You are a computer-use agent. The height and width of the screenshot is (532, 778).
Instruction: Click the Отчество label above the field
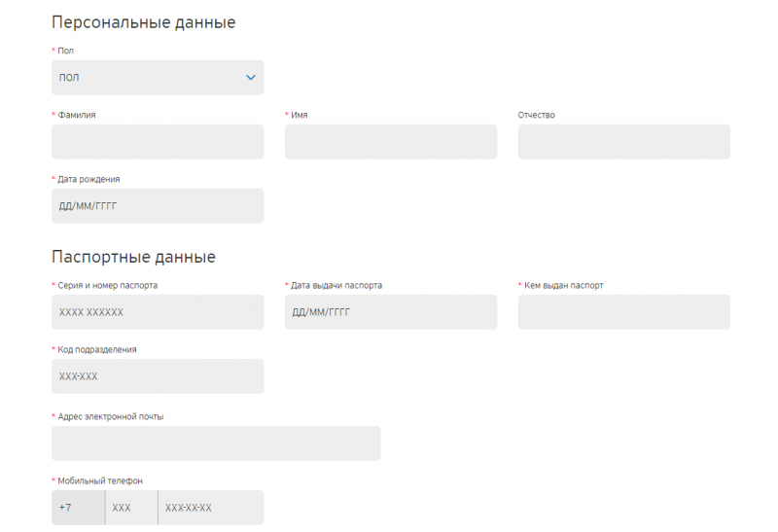point(537,115)
